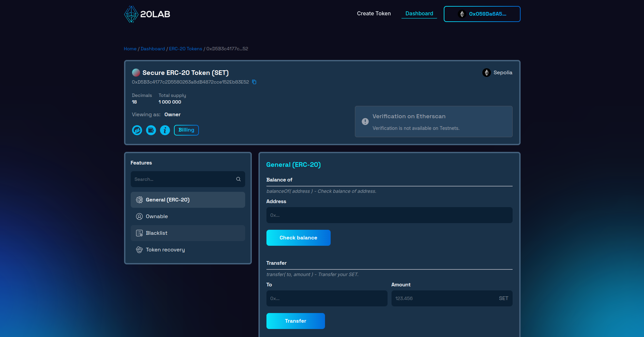Click the 'Secure ERC-20 Token (SET)' title
The image size is (644, 337).
[x=186, y=73]
